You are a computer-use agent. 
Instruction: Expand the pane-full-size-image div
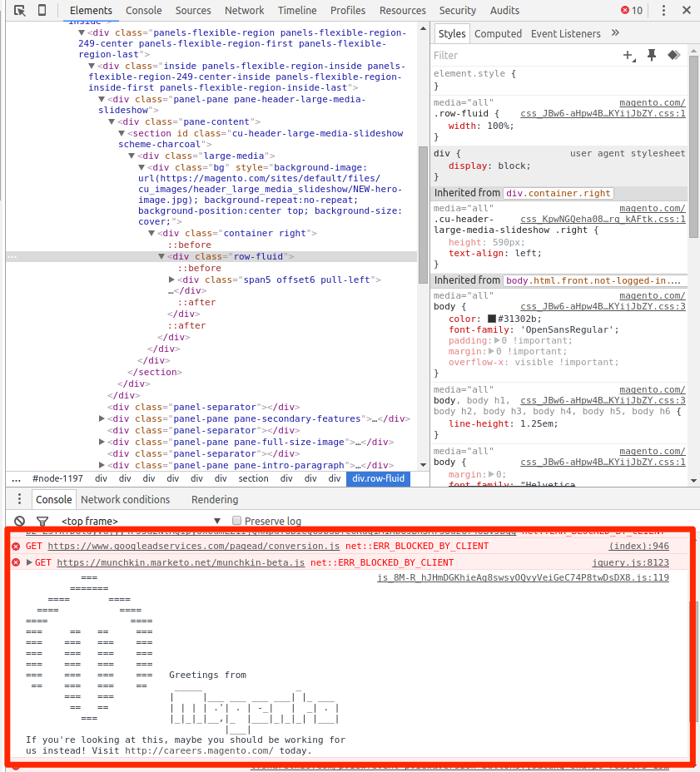pyautogui.click(x=102, y=442)
